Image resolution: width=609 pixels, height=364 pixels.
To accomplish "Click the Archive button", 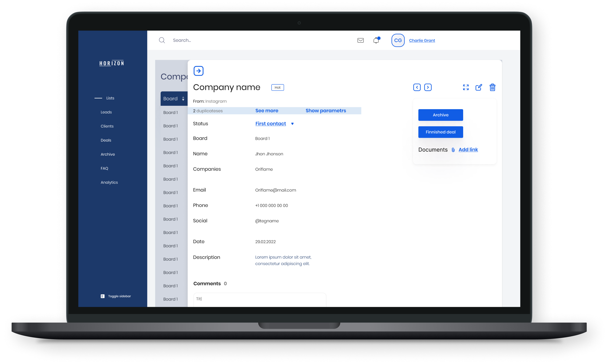I will tap(440, 115).
